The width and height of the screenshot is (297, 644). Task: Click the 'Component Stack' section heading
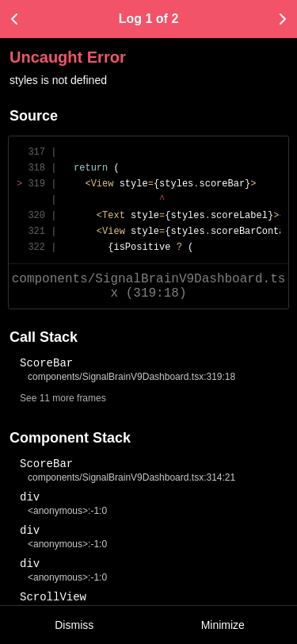(x=70, y=438)
